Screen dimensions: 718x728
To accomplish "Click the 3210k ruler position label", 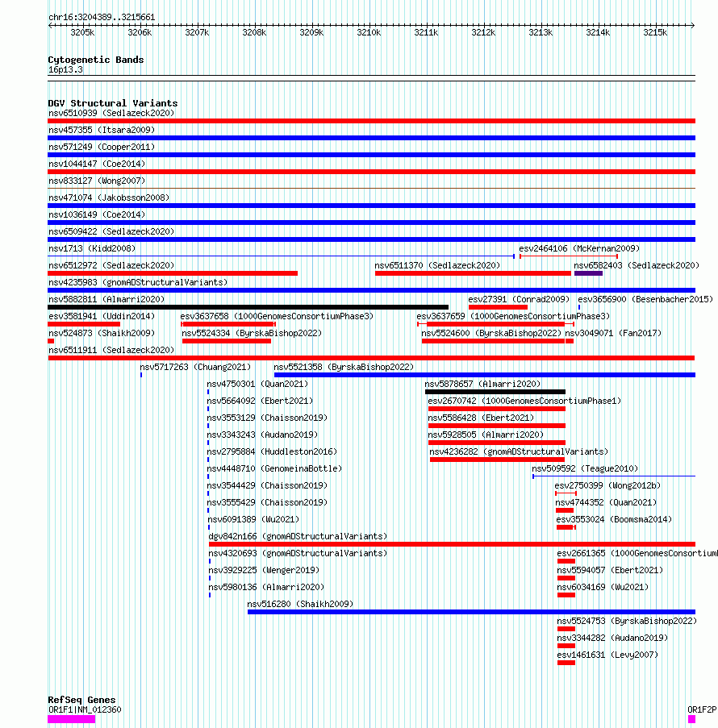I will coord(369,32).
